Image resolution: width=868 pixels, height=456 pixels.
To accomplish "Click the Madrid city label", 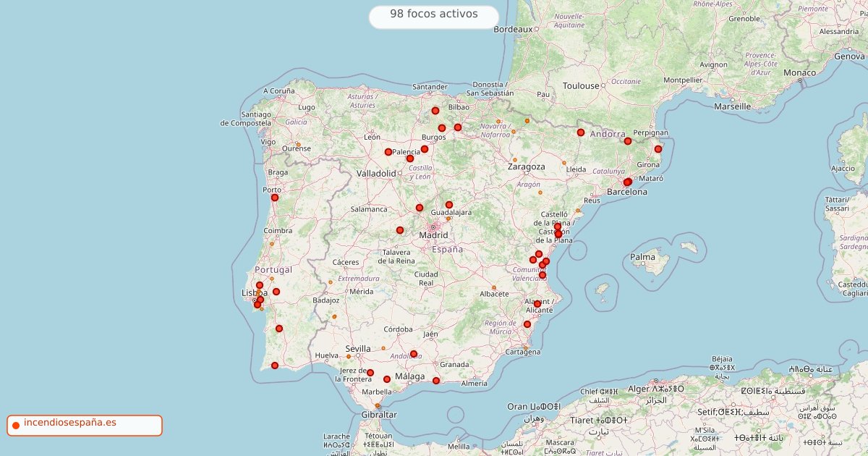I will 434,235.
